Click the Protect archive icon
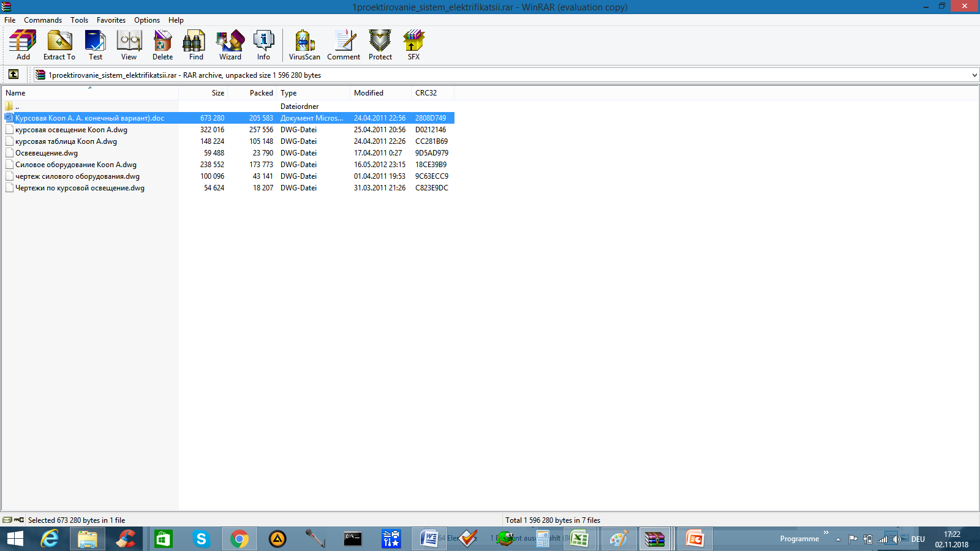This screenshot has height=551, width=980. (380, 45)
